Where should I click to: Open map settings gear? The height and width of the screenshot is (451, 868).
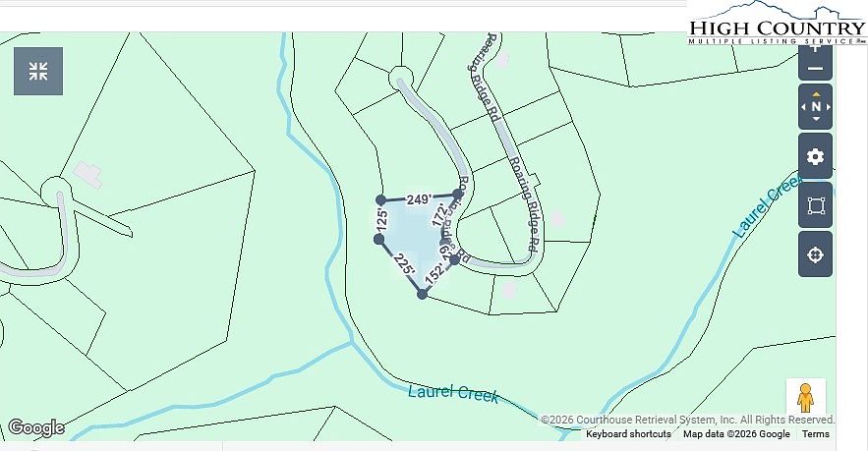[816, 156]
